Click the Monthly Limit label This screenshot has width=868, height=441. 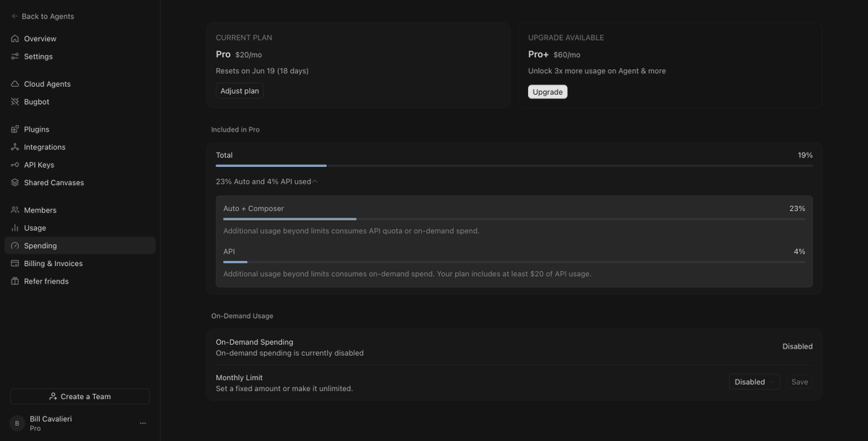(239, 377)
